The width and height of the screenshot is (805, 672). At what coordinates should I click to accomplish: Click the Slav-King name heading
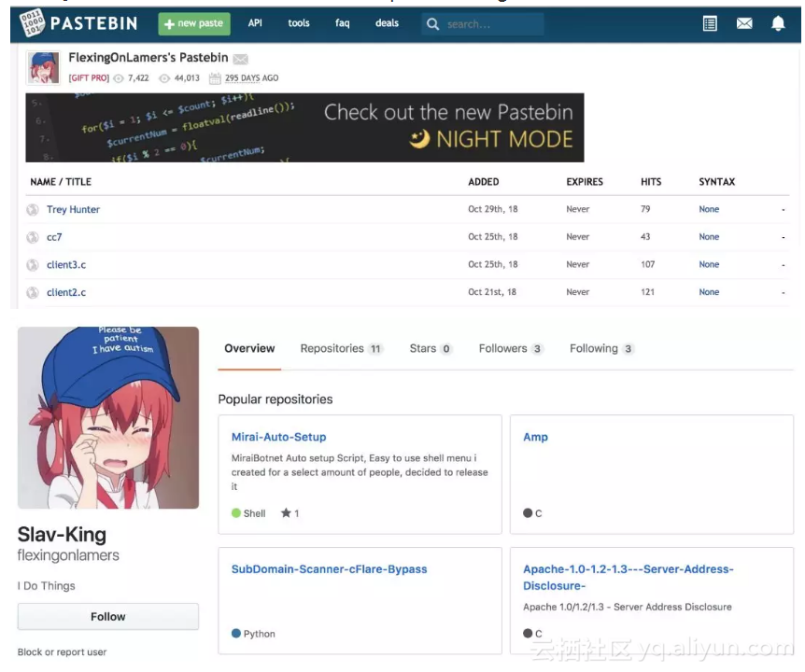[x=62, y=535]
